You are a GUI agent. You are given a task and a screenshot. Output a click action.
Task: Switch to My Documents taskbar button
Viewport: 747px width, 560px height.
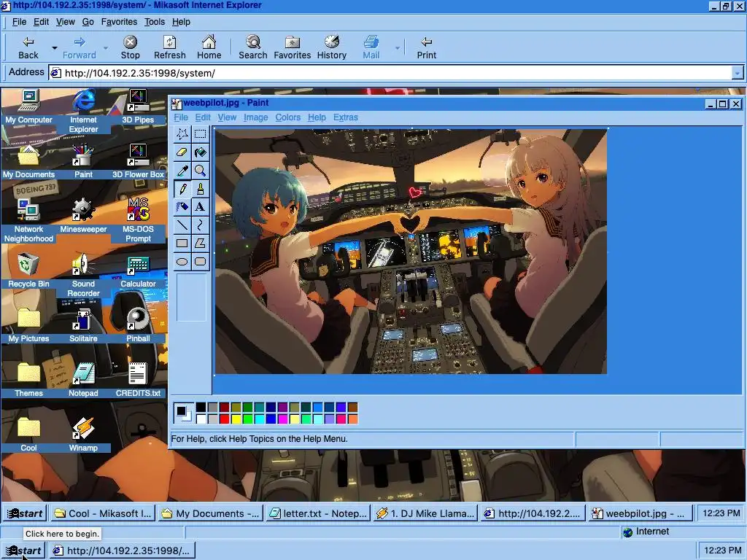(x=210, y=513)
